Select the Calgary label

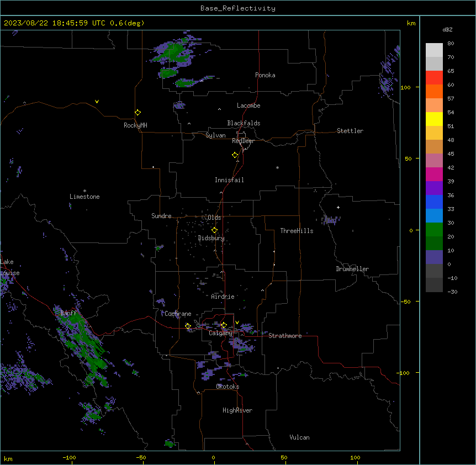(x=220, y=333)
